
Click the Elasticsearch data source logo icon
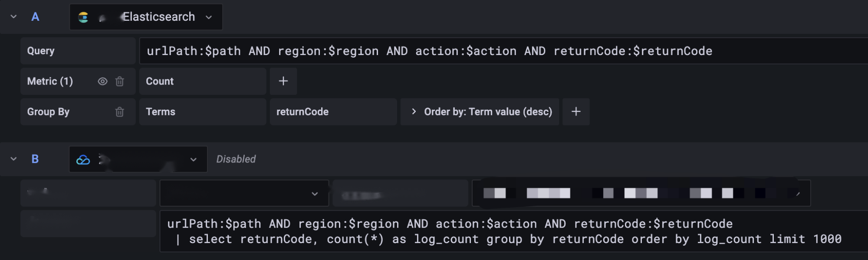click(x=83, y=17)
